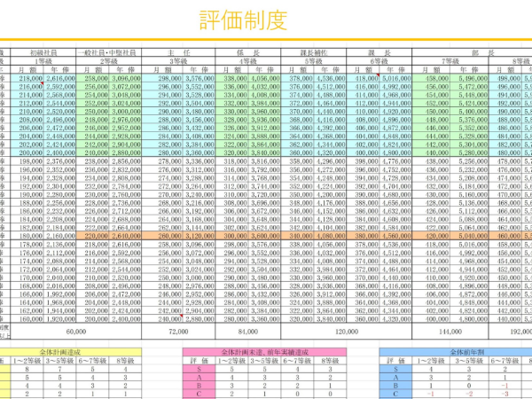Viewport: 532px width, 399px height.
Task: Click the 3等級 grade header
Action: [178, 61]
